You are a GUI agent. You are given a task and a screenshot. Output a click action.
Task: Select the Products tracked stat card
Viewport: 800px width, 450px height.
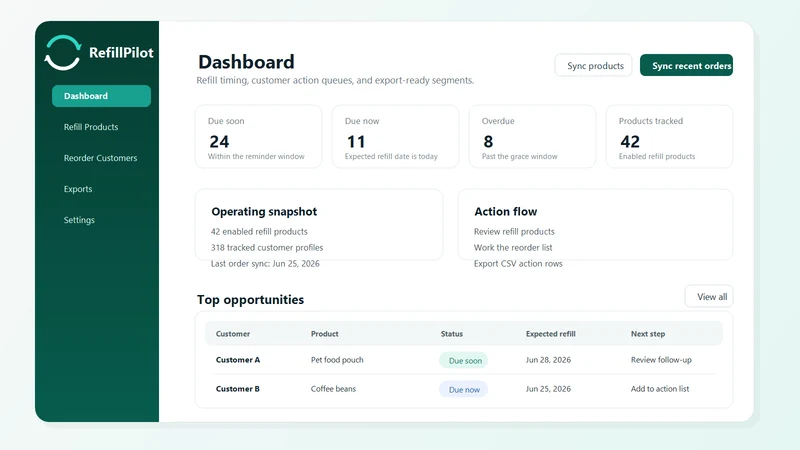pyautogui.click(x=669, y=137)
